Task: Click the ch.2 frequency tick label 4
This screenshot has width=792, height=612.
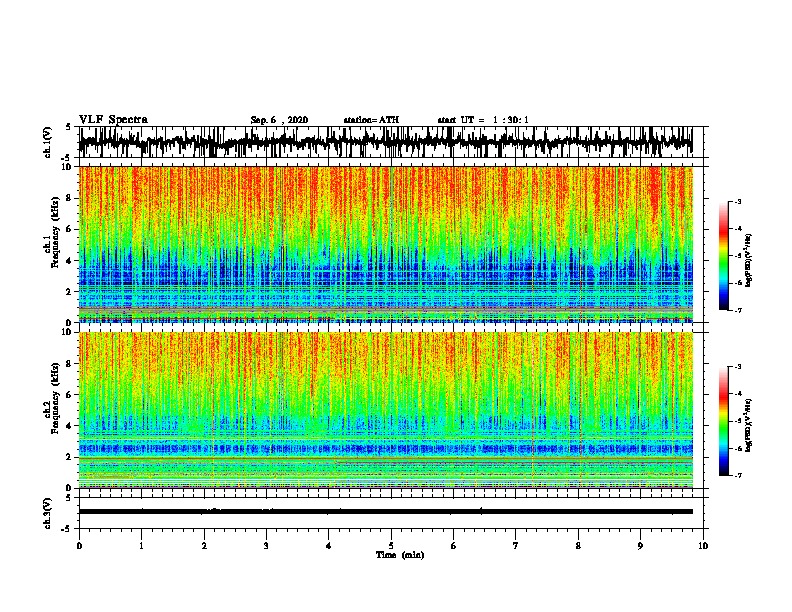Action: [69, 426]
